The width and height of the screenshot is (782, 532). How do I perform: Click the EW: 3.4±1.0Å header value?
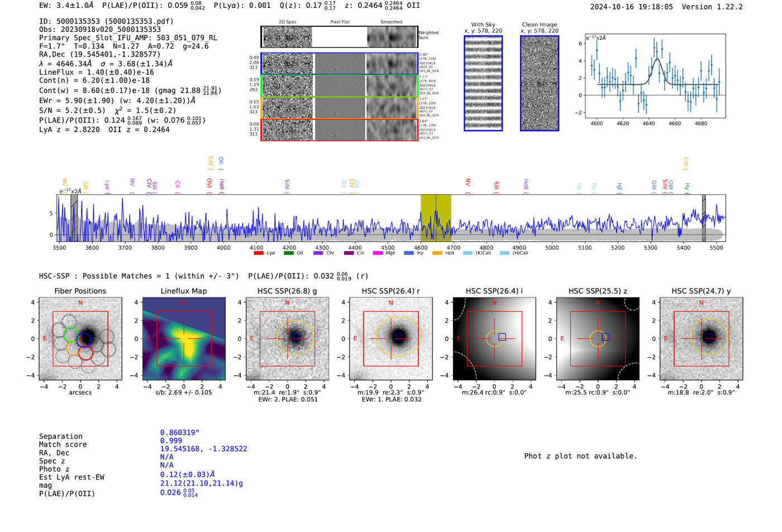(x=67, y=6)
